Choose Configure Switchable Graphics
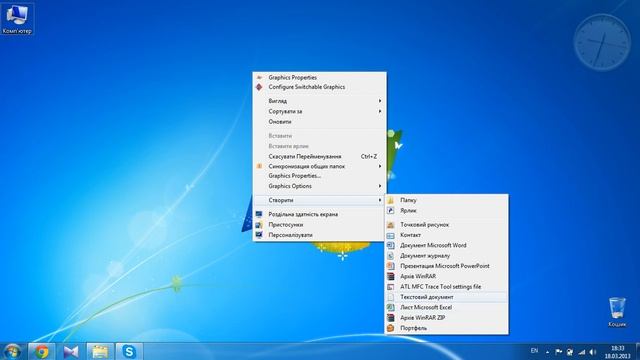 (319, 87)
